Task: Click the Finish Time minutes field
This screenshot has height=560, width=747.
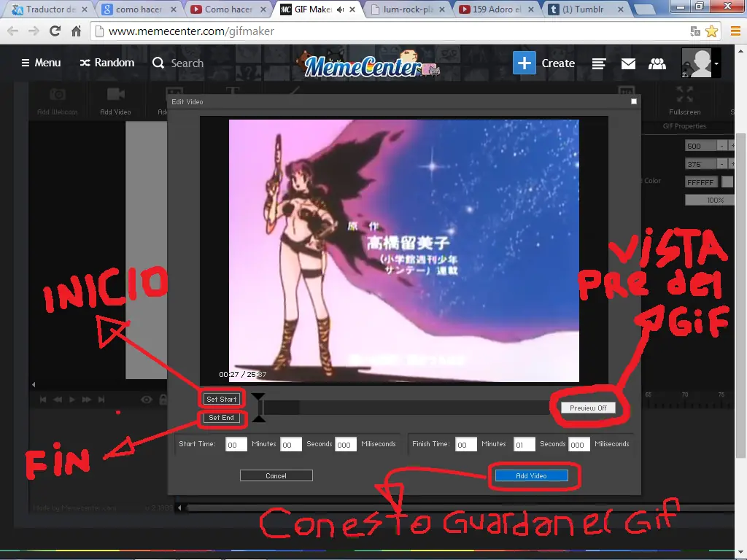Action: pos(466,444)
